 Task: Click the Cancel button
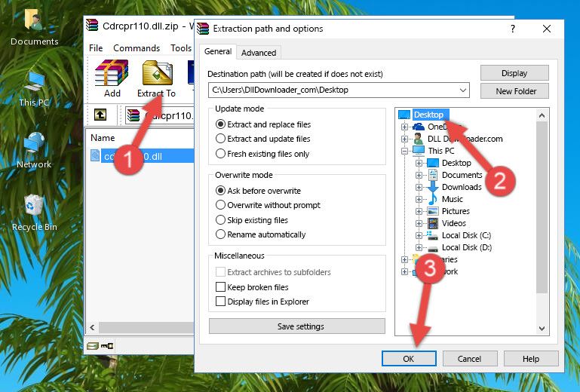(469, 359)
